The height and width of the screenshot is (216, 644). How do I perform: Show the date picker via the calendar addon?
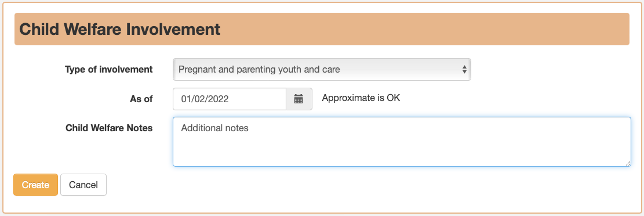(x=299, y=99)
